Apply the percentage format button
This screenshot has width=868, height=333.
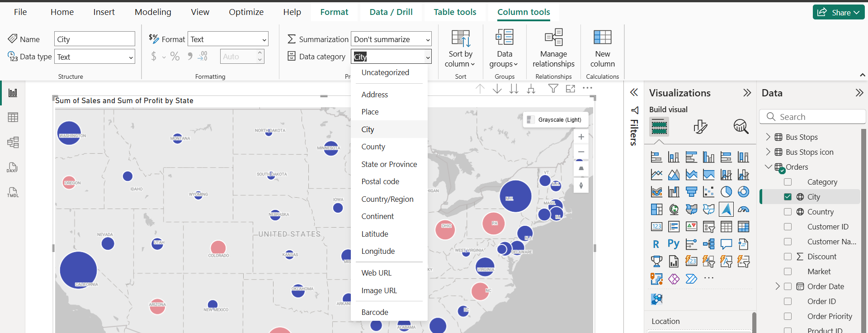click(x=175, y=57)
